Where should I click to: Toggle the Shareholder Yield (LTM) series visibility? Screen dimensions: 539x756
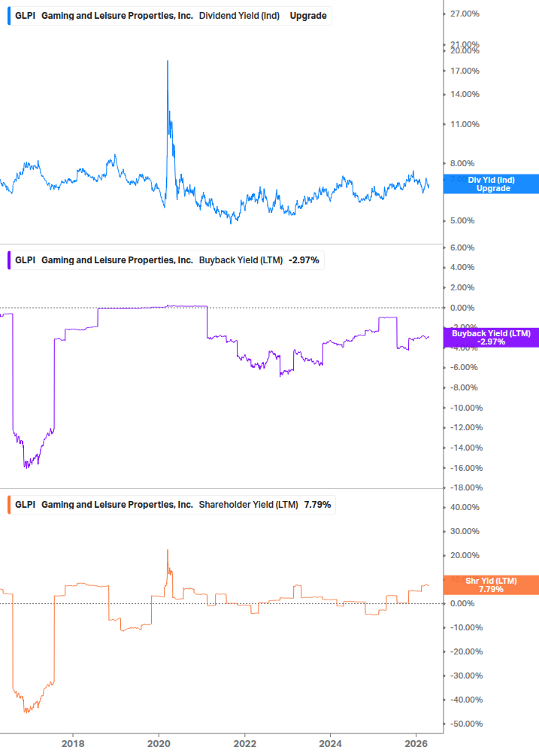(x=8, y=504)
